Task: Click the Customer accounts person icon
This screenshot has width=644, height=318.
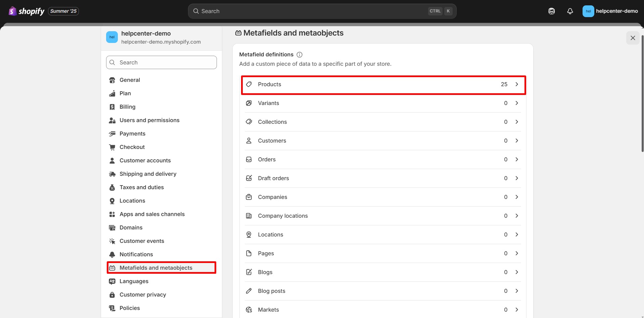Action: (112, 161)
